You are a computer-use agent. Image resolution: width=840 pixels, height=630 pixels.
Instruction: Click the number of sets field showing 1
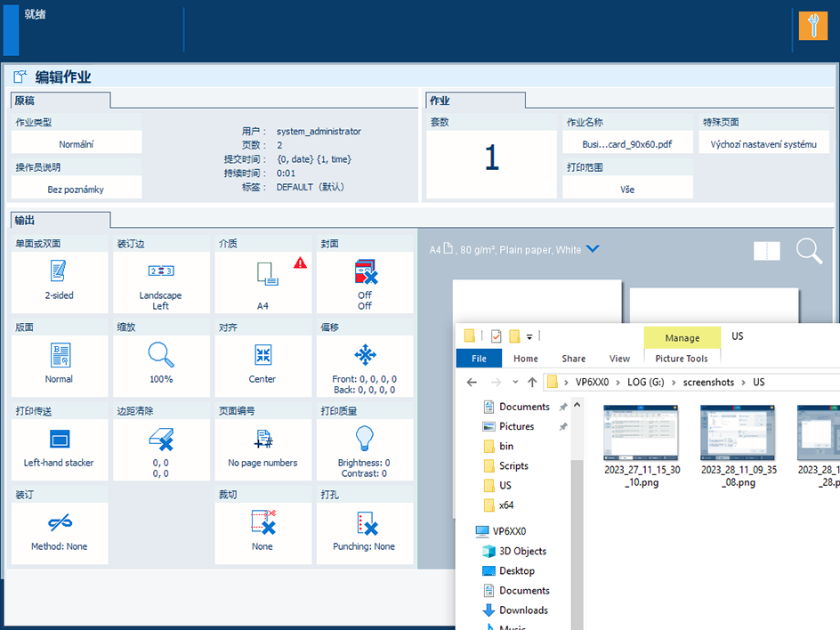click(491, 158)
